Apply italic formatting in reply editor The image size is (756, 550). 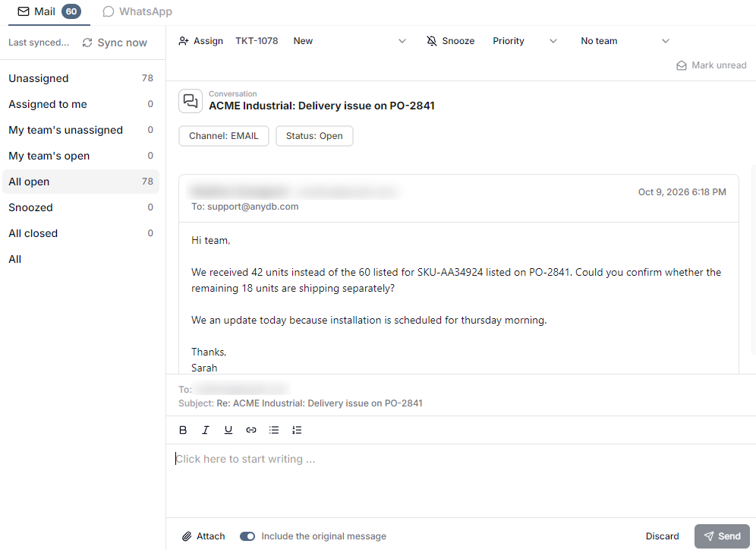(206, 430)
